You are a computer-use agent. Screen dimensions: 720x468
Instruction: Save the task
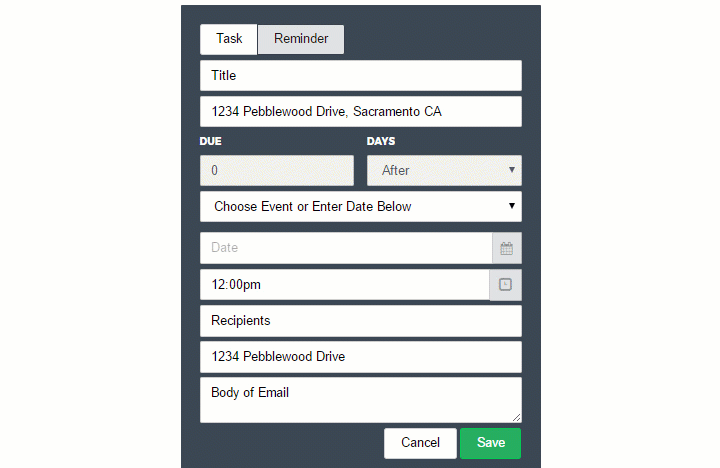point(490,443)
